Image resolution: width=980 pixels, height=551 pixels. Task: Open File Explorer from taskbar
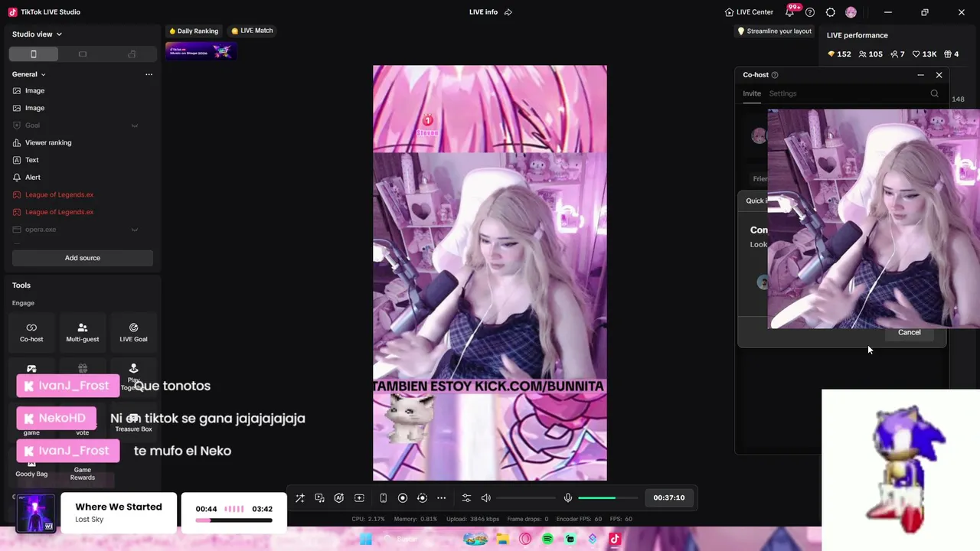(x=502, y=539)
